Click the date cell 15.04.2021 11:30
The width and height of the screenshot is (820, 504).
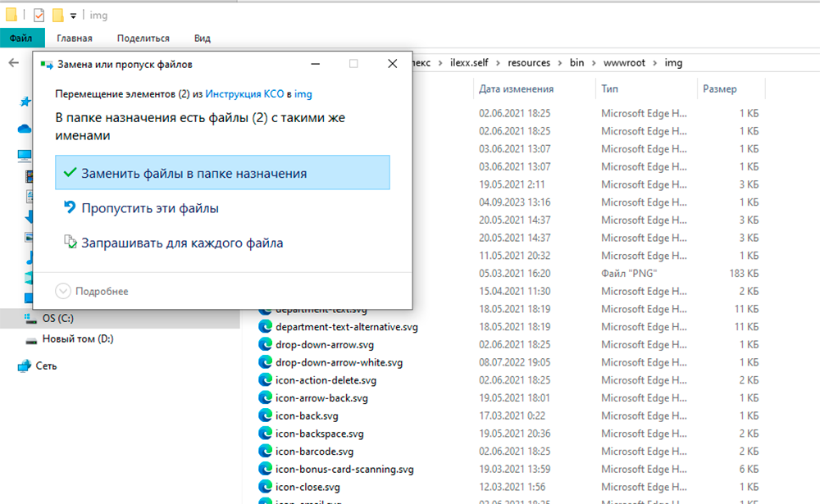tap(515, 291)
